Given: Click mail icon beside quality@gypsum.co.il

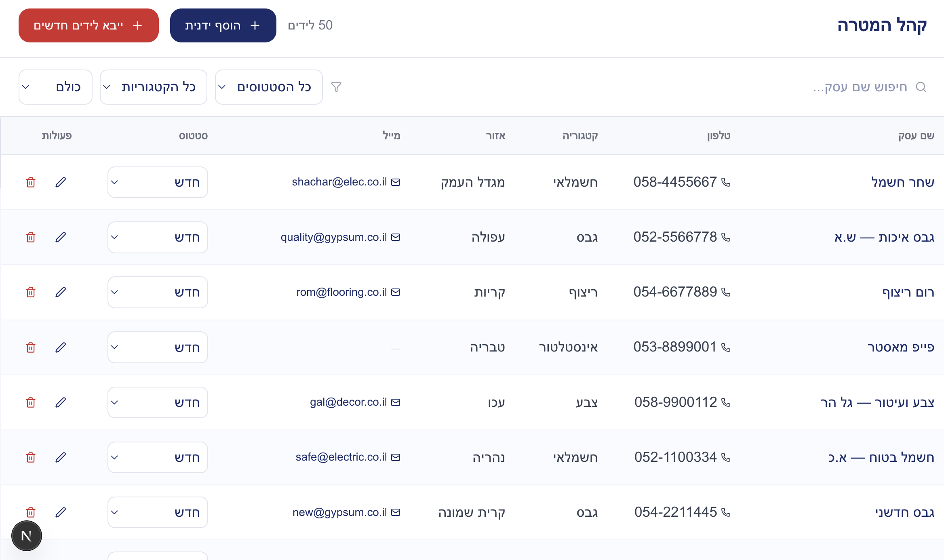Looking at the screenshot, I should pyautogui.click(x=396, y=237).
